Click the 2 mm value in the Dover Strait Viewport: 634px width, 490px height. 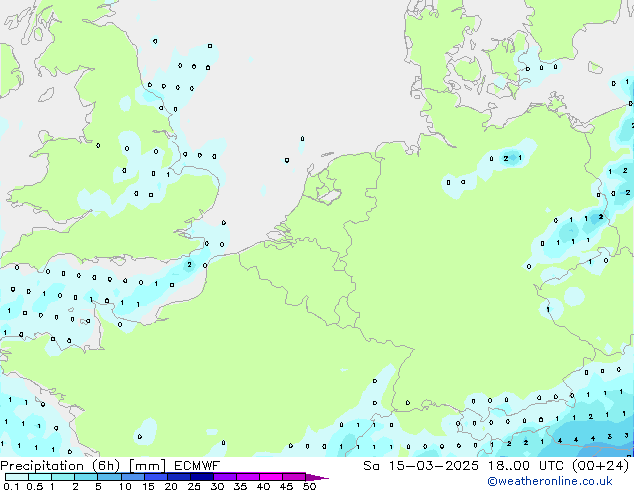(x=189, y=265)
